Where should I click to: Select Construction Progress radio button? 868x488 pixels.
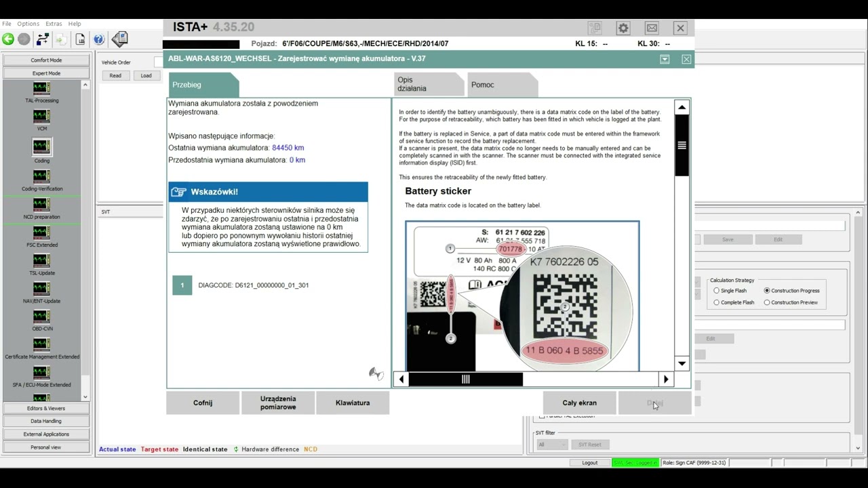767,291
